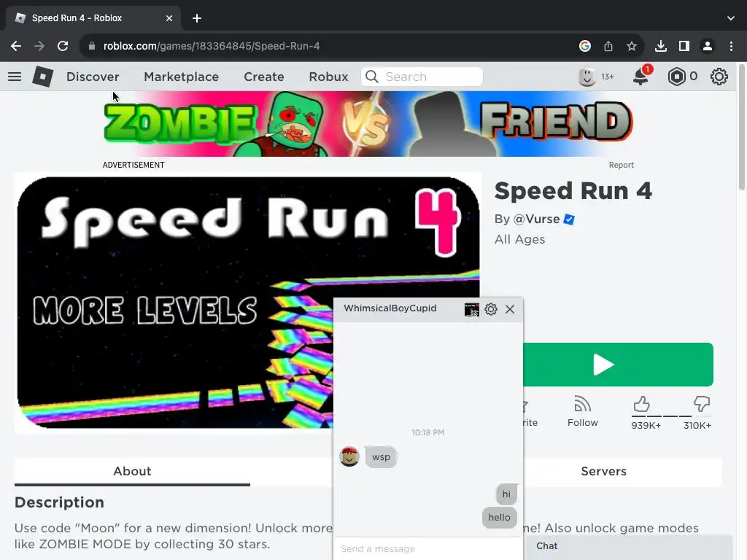The height and width of the screenshot is (560, 747).
Task: Close the Speed Run 4 browser tab
Action: pyautogui.click(x=169, y=18)
